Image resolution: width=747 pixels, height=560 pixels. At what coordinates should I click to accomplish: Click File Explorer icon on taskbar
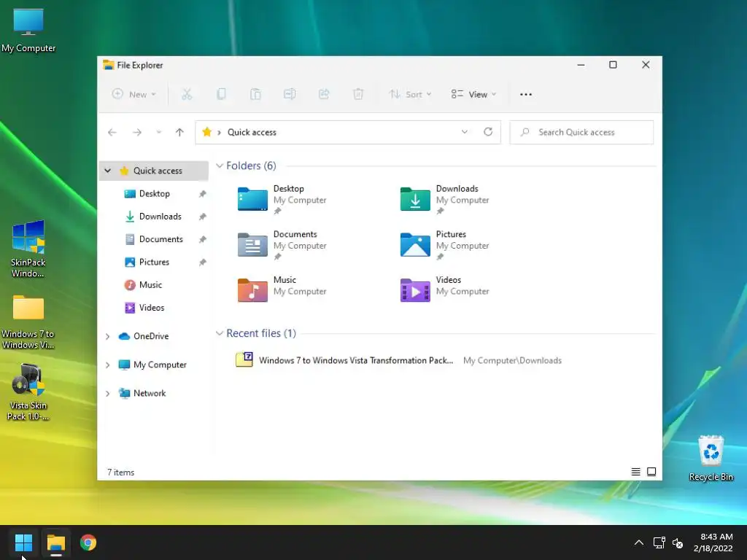click(55, 542)
